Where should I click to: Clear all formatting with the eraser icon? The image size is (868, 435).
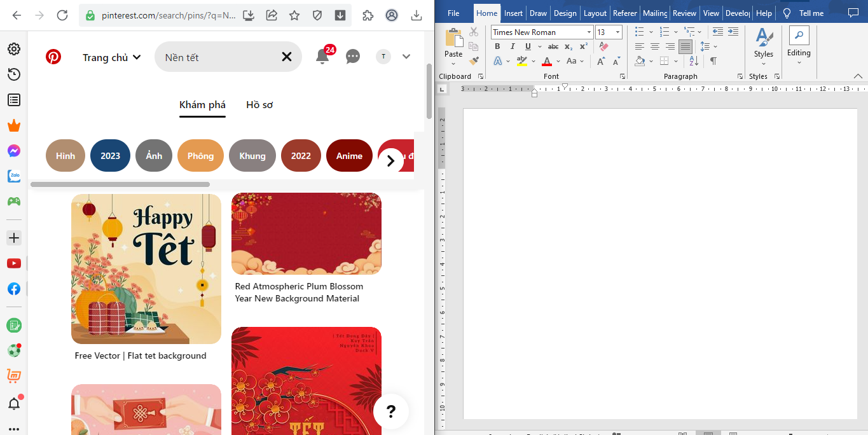[604, 46]
